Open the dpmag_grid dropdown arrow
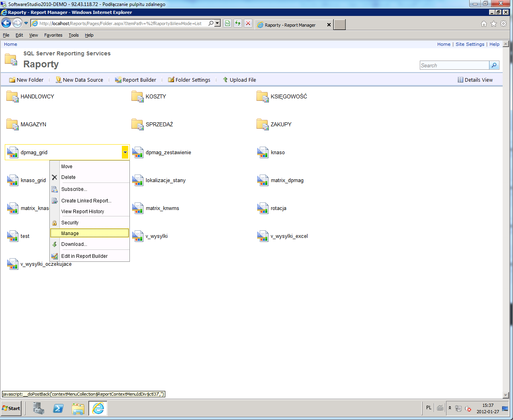The image size is (513, 420). click(x=125, y=152)
